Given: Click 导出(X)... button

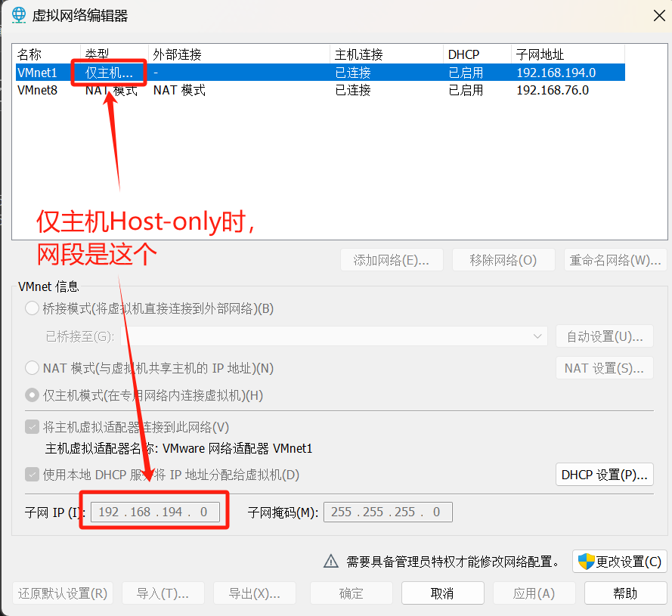Looking at the screenshot, I should [255, 593].
